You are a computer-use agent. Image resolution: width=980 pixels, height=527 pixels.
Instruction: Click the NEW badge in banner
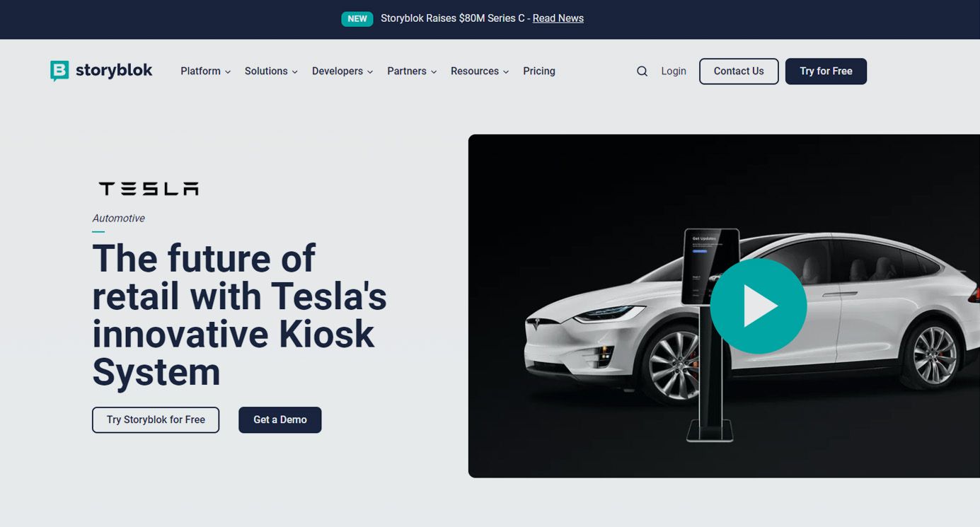(357, 18)
